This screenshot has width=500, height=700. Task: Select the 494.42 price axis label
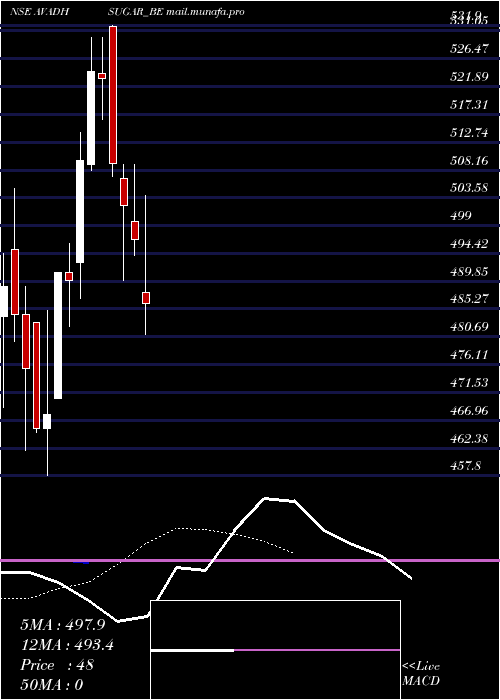click(469, 244)
